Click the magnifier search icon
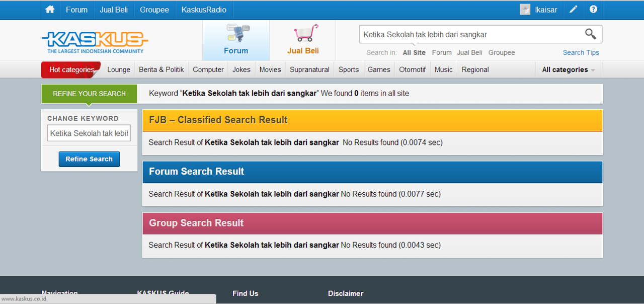 pos(591,34)
